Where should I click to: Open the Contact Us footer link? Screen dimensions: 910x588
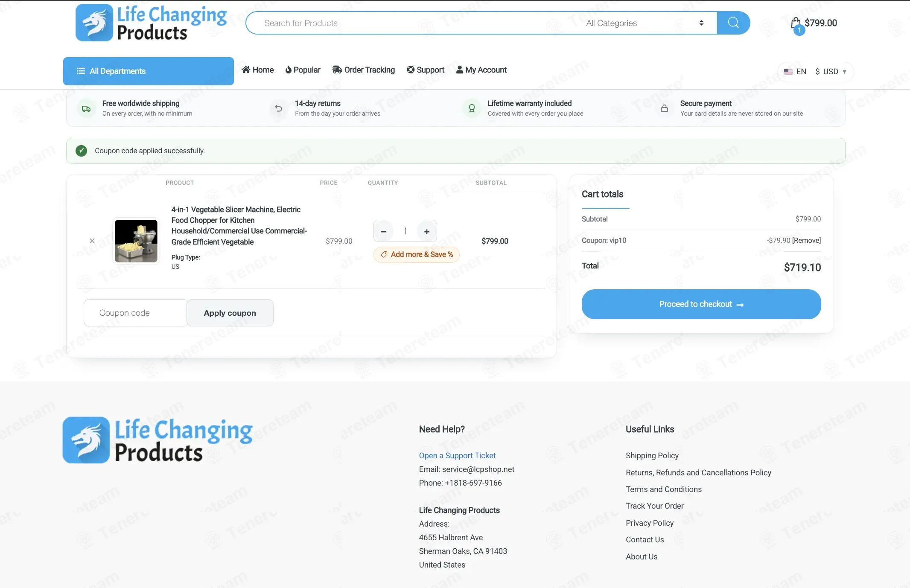[x=645, y=540]
